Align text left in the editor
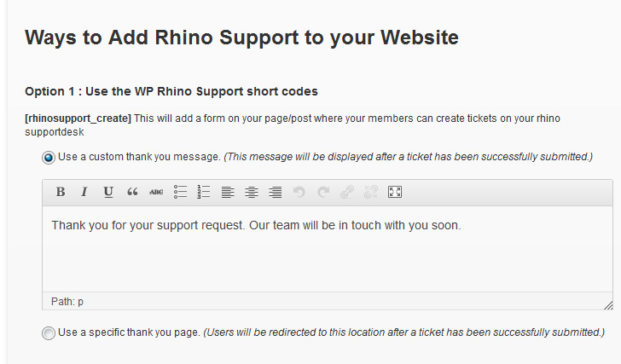621x364 pixels. pos(228,192)
